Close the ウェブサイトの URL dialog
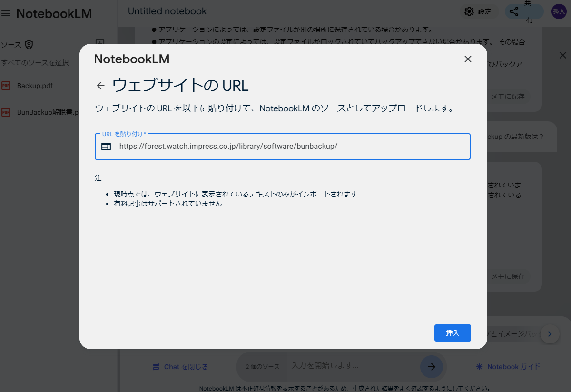 pyautogui.click(x=468, y=59)
